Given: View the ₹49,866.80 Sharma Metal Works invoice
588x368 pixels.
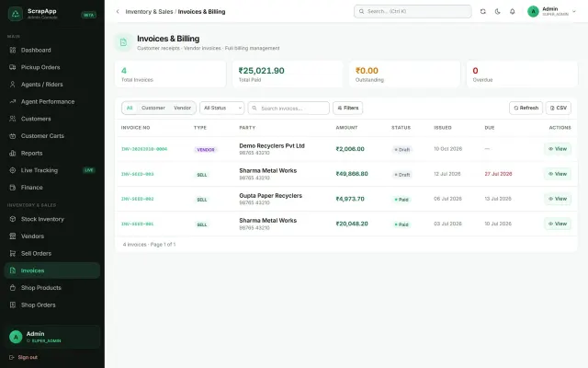Looking at the screenshot, I should [x=558, y=174].
